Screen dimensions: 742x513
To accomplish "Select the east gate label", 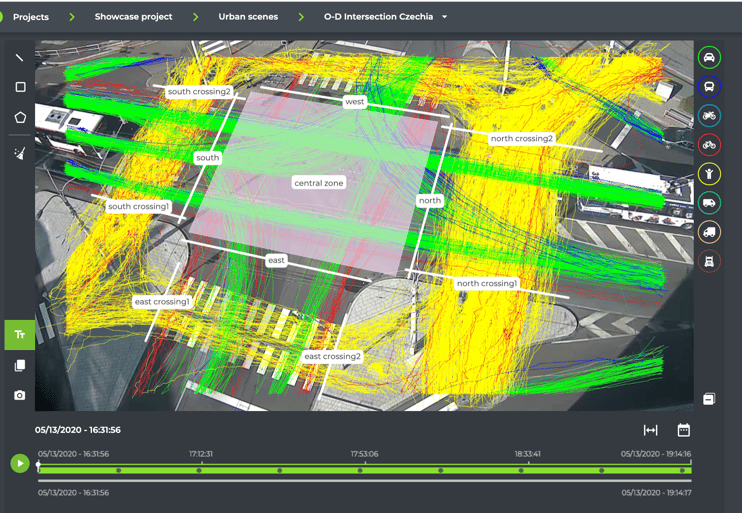I will point(276,260).
